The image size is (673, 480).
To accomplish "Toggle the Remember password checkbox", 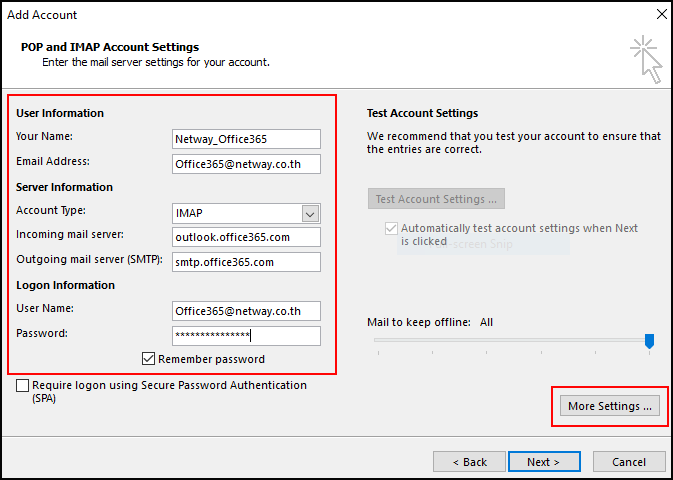I will [x=149, y=359].
